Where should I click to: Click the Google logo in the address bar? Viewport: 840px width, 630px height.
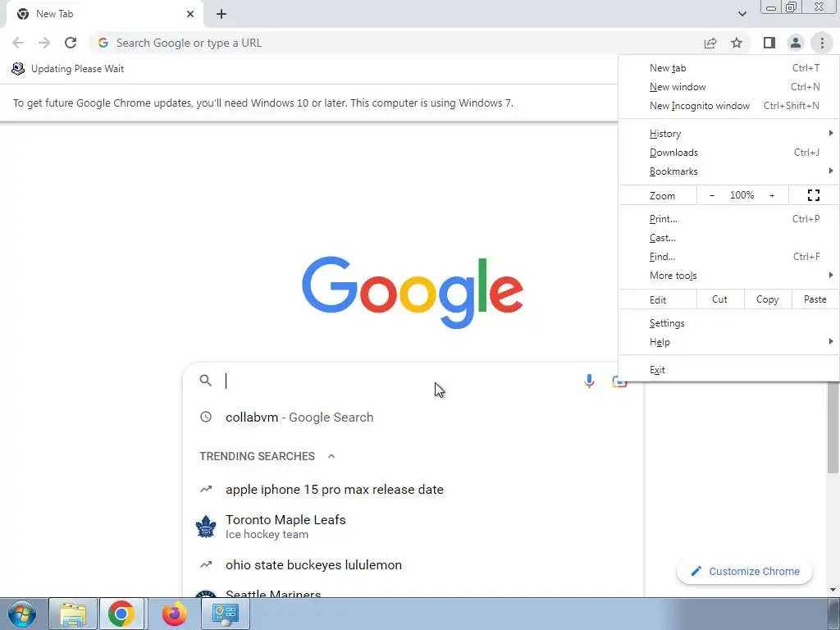tap(103, 43)
